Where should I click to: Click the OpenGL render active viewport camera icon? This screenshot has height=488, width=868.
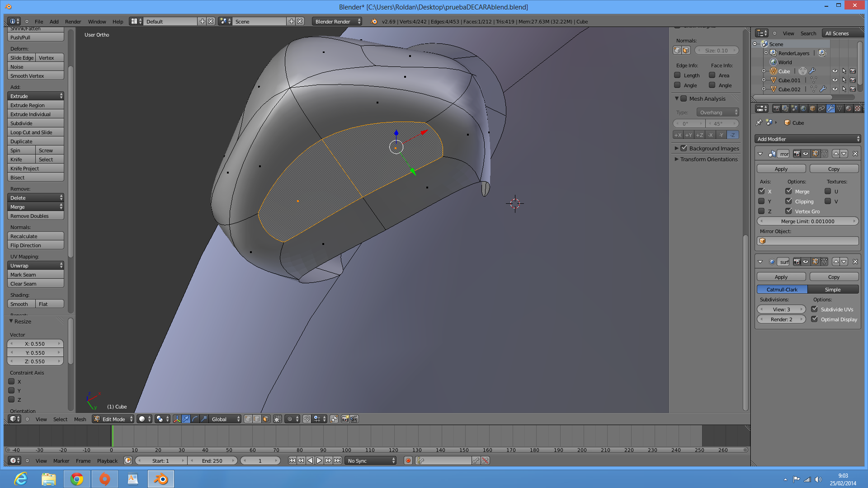[345, 419]
